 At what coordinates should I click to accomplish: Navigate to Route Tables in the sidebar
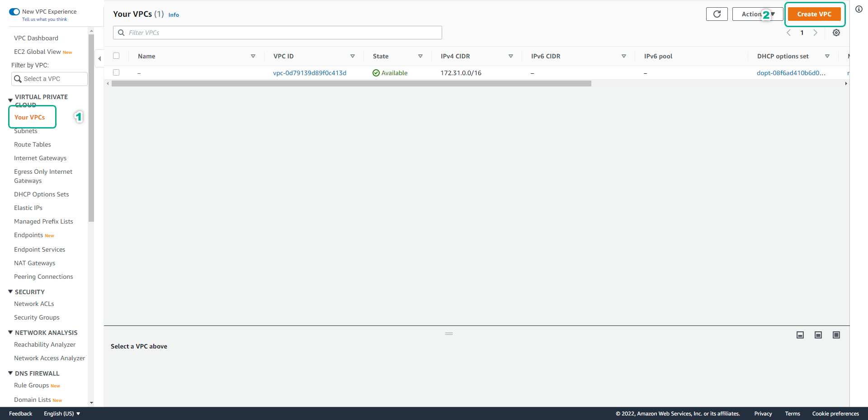pyautogui.click(x=32, y=144)
